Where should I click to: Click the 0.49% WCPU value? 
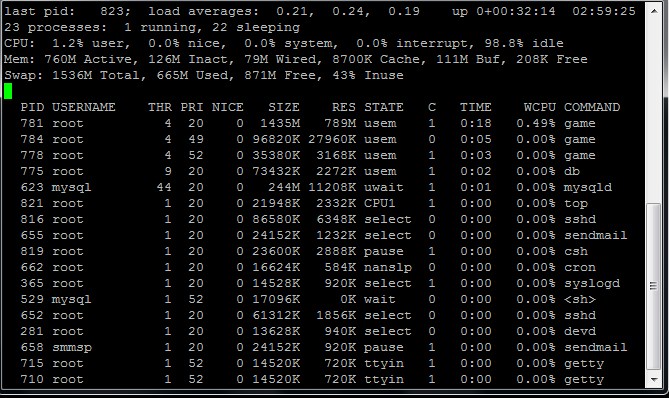[536, 123]
